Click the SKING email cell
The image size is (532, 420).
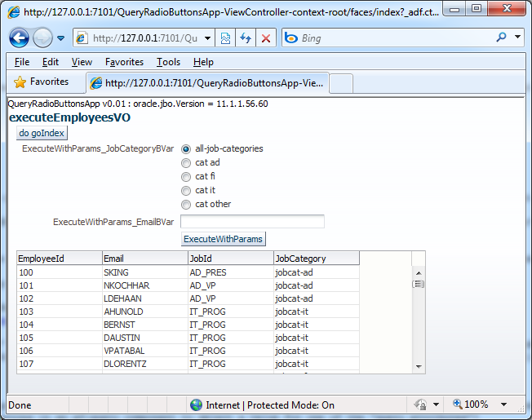point(145,272)
